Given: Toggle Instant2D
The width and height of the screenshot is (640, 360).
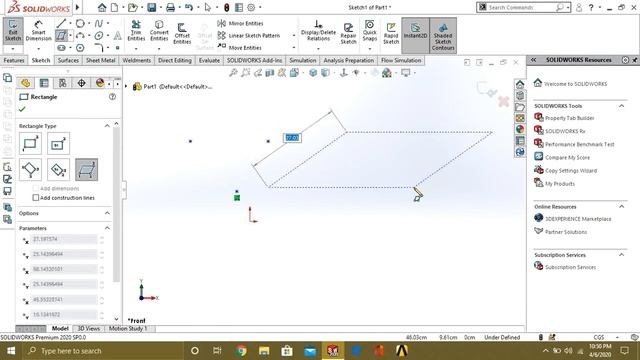Looking at the screenshot, I should point(415,35).
